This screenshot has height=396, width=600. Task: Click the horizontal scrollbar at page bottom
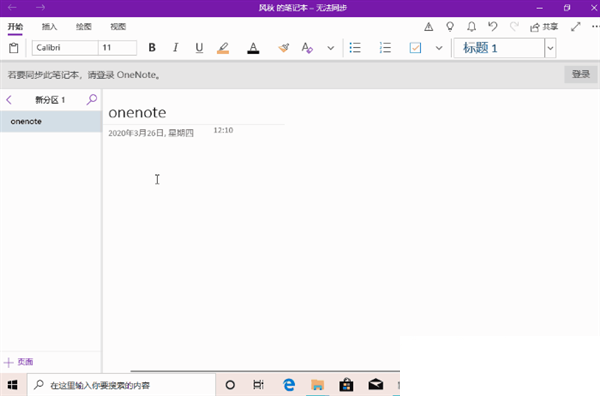pos(265,371)
